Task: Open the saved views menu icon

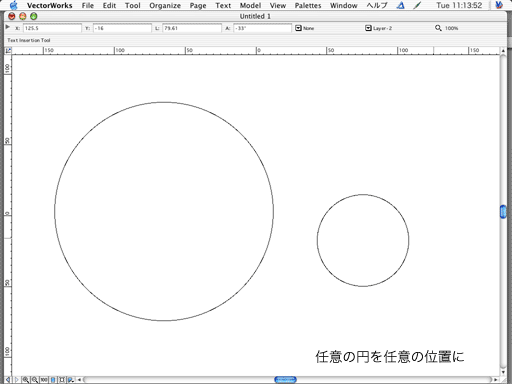Action: [x=71, y=380]
